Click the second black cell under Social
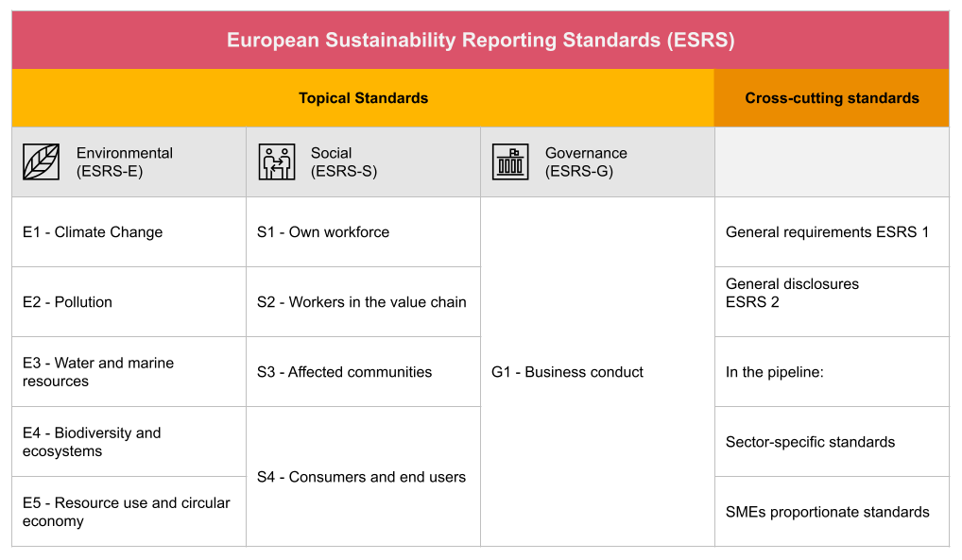The height and width of the screenshot is (560, 962). (363, 301)
